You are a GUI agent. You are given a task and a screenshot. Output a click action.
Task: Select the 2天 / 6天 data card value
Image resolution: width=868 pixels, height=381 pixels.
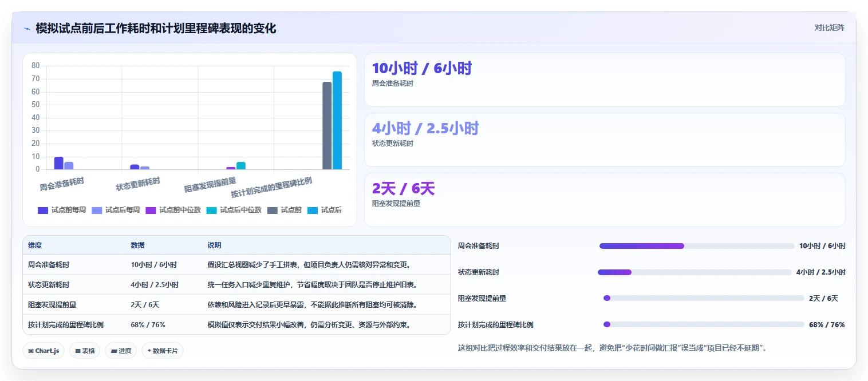[404, 188]
